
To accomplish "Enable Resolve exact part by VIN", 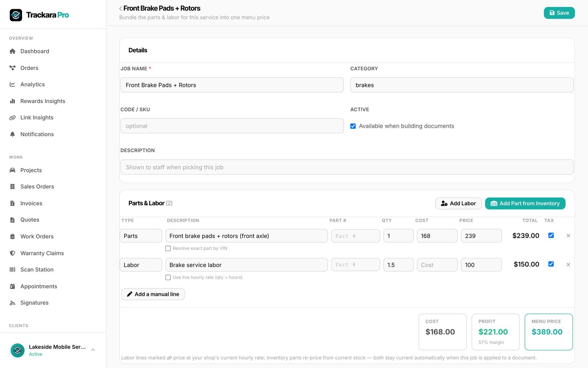I will [168, 248].
